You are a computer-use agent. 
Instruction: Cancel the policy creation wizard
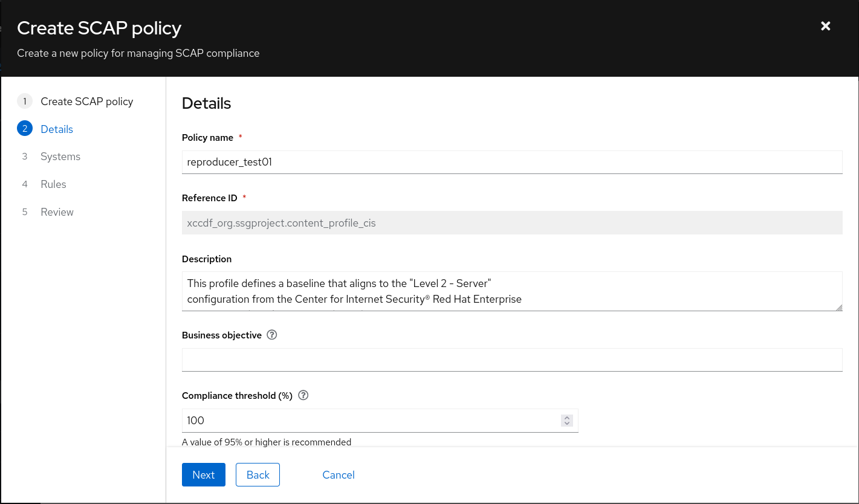click(x=339, y=475)
